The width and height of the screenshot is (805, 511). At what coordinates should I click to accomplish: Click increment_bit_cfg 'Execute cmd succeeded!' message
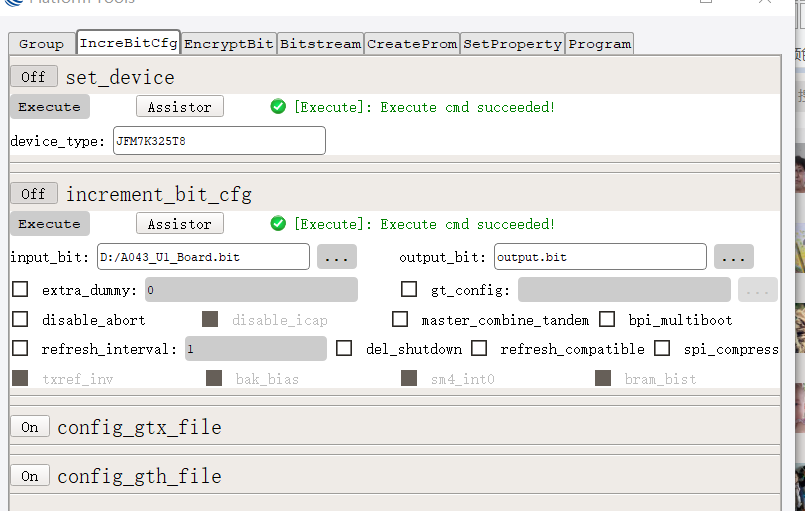(x=424, y=224)
